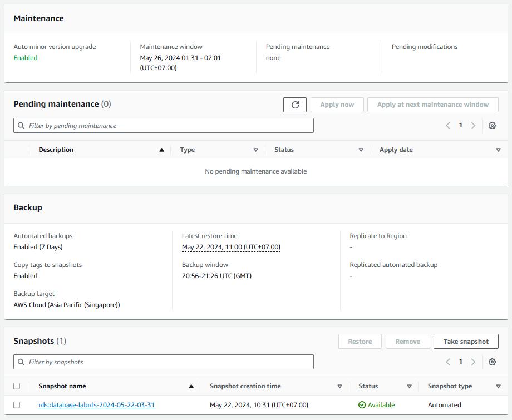The width and height of the screenshot is (512, 420).
Task: Open snapshots table settings gear
Action: [492, 362]
